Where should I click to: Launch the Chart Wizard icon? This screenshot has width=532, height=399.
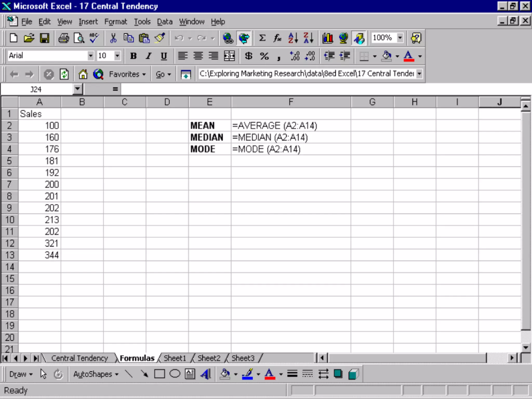coord(328,38)
